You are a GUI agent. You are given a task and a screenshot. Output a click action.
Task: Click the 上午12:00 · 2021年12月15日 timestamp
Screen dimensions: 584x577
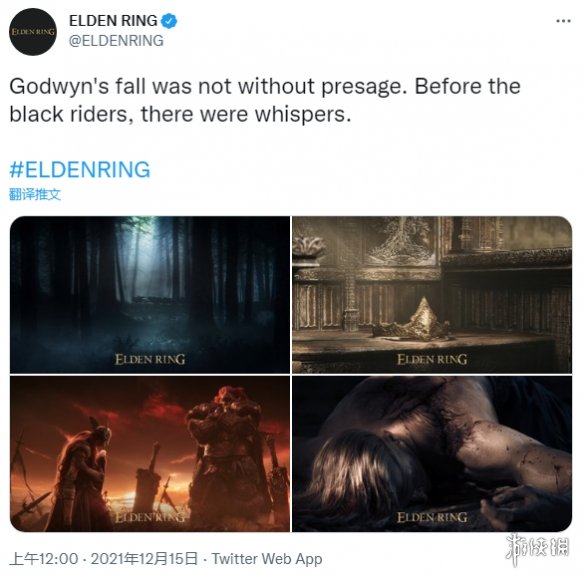[104, 559]
